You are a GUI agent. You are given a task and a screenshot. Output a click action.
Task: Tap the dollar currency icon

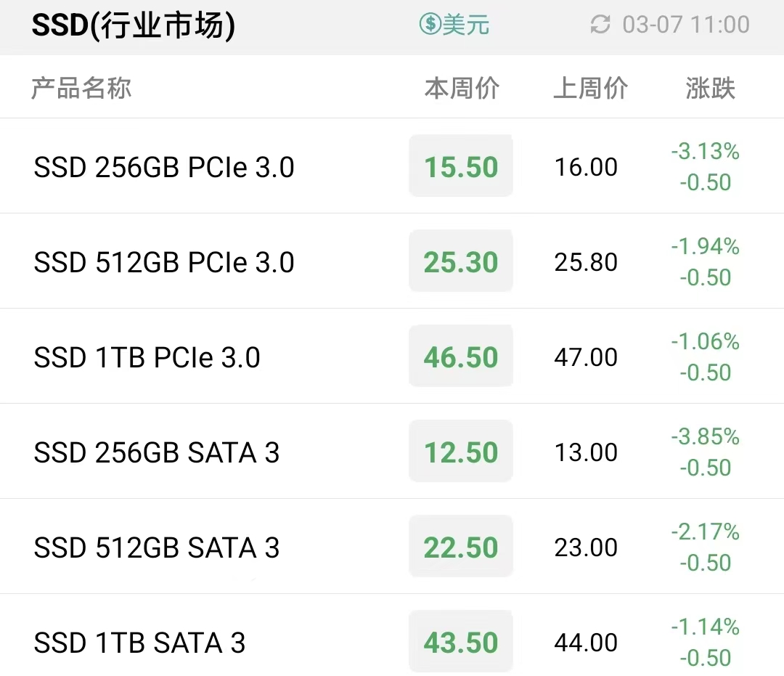pyautogui.click(x=430, y=24)
